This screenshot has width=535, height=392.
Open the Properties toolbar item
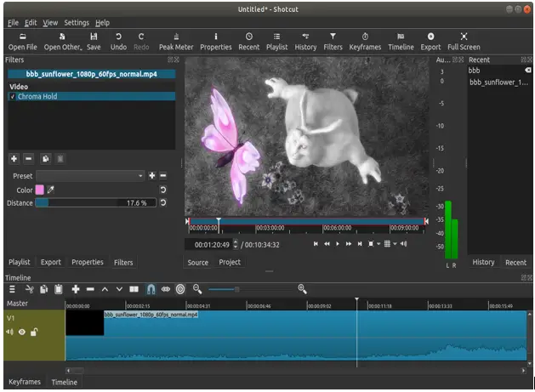click(x=216, y=42)
